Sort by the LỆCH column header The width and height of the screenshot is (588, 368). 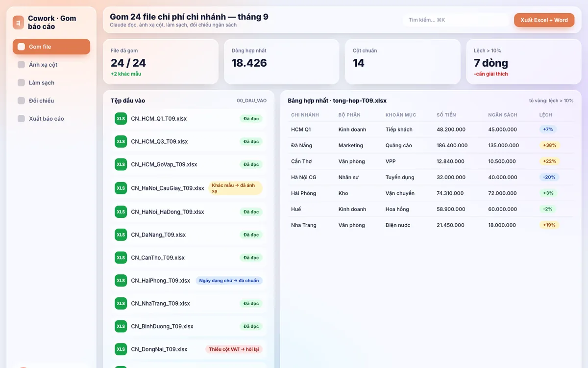point(545,115)
